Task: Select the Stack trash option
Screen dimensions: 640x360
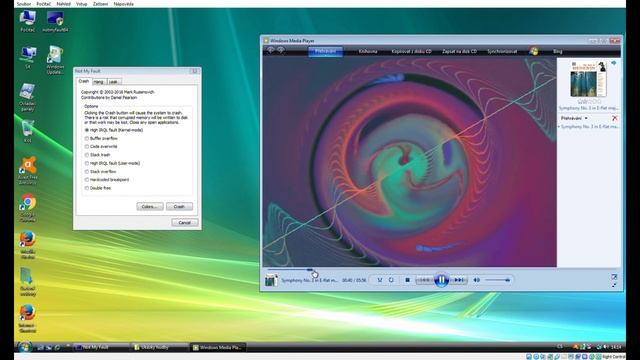Action: [98, 155]
